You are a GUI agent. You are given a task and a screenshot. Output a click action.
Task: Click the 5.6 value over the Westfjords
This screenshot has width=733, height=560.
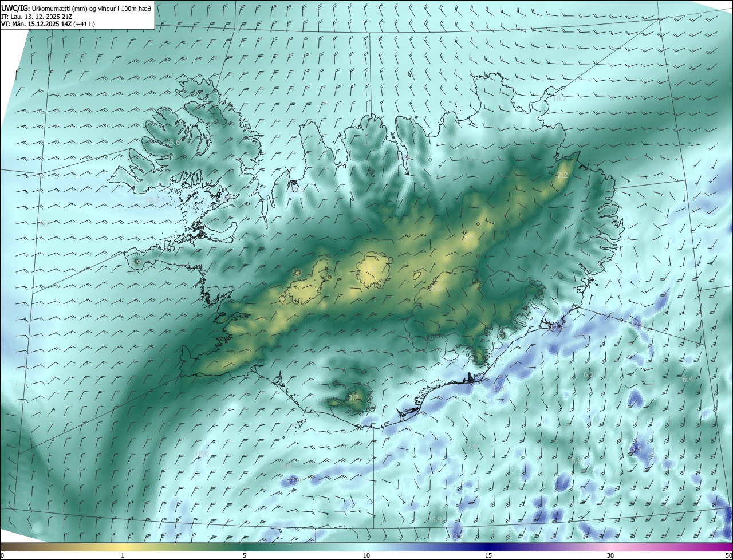tap(175, 143)
